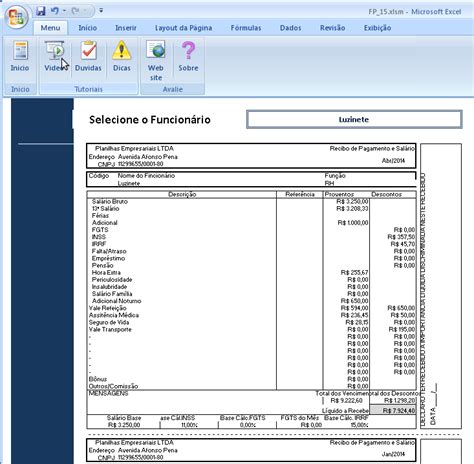
Task: Open the Dados ribbon tab
Action: tap(291, 28)
